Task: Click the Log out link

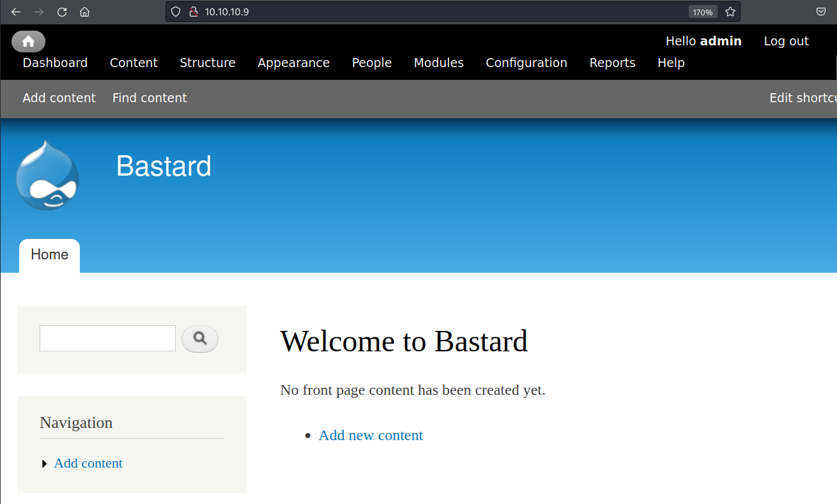Action: (x=786, y=41)
